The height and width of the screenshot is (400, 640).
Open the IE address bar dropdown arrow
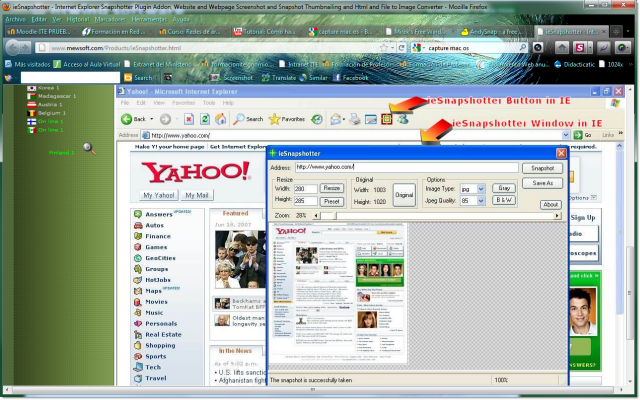pyautogui.click(x=566, y=135)
